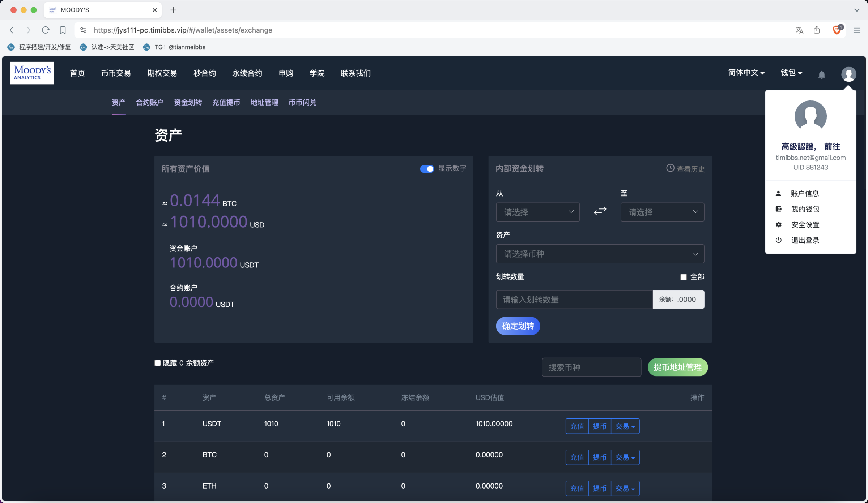Image resolution: width=868 pixels, height=503 pixels.
Task: Click the browser reload icon
Action: tap(46, 30)
